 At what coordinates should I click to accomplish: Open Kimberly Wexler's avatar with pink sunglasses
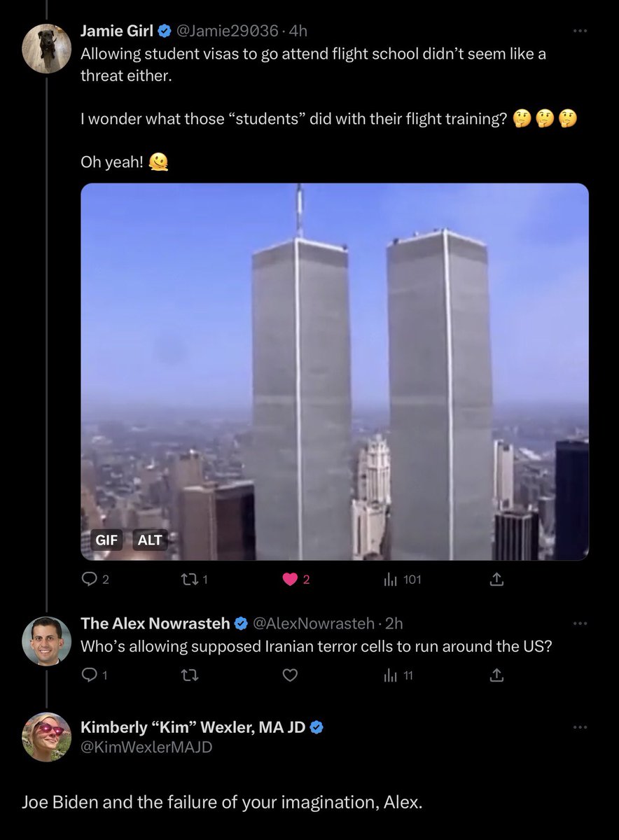[x=47, y=737]
